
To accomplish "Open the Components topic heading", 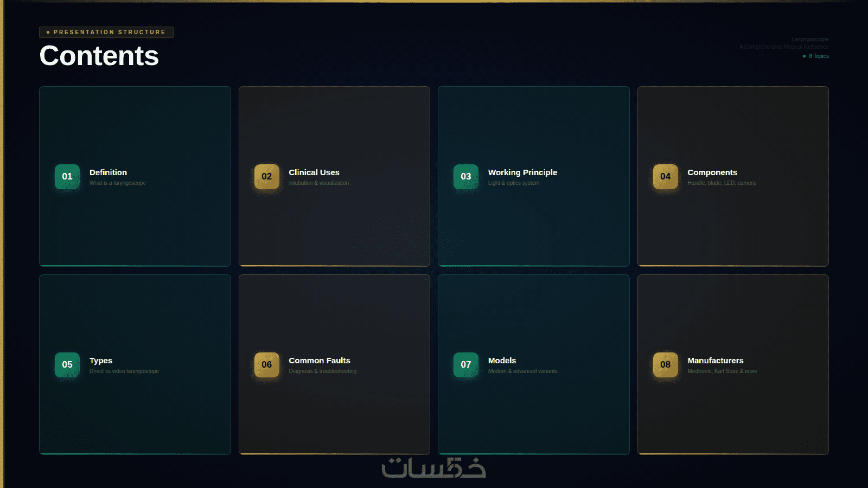I will pyautogui.click(x=712, y=172).
